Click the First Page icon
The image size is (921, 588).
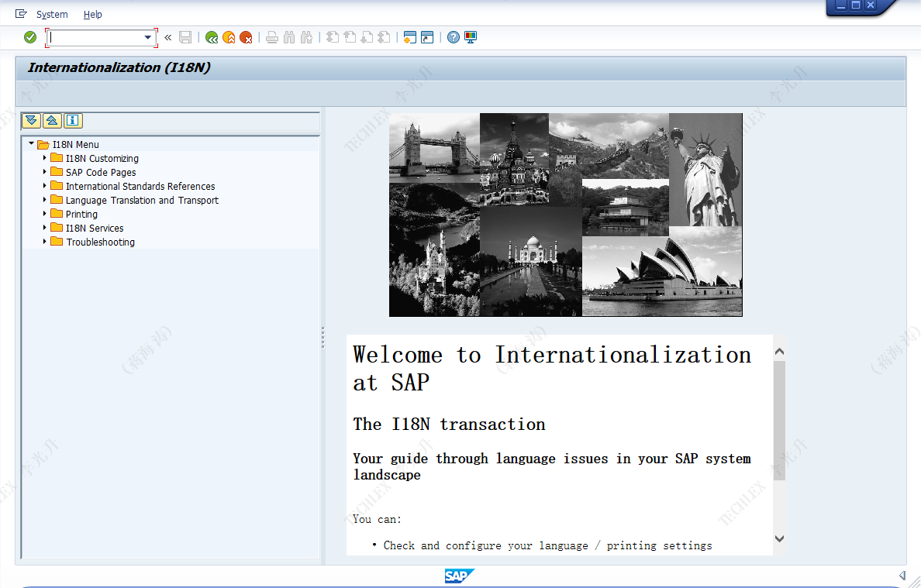pos(333,37)
